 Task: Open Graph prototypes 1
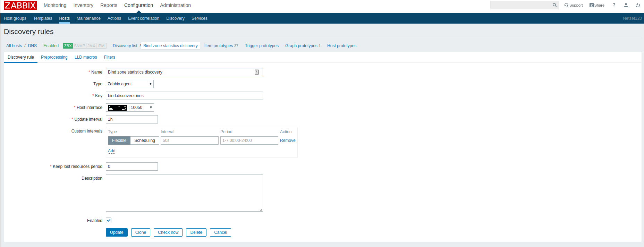(303, 46)
